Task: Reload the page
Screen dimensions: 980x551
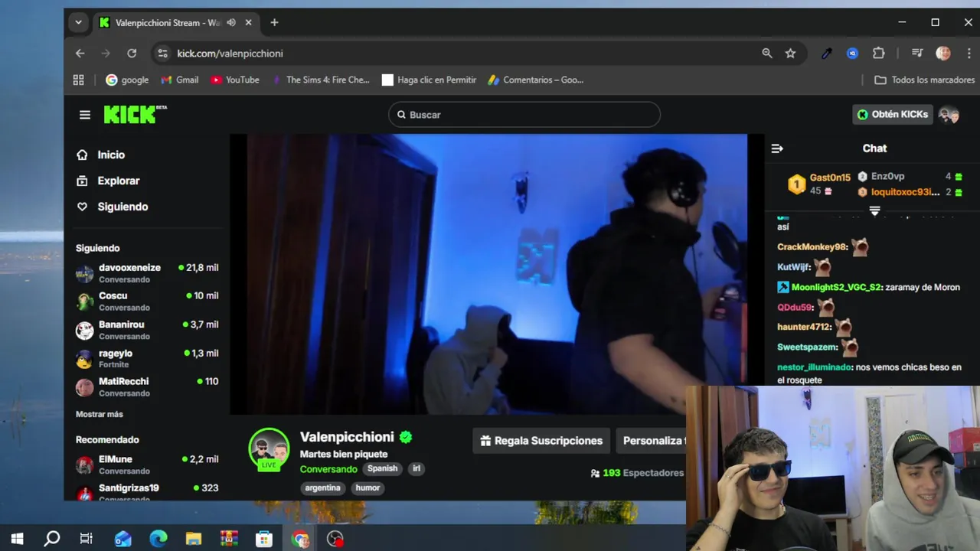Action: coord(132,54)
